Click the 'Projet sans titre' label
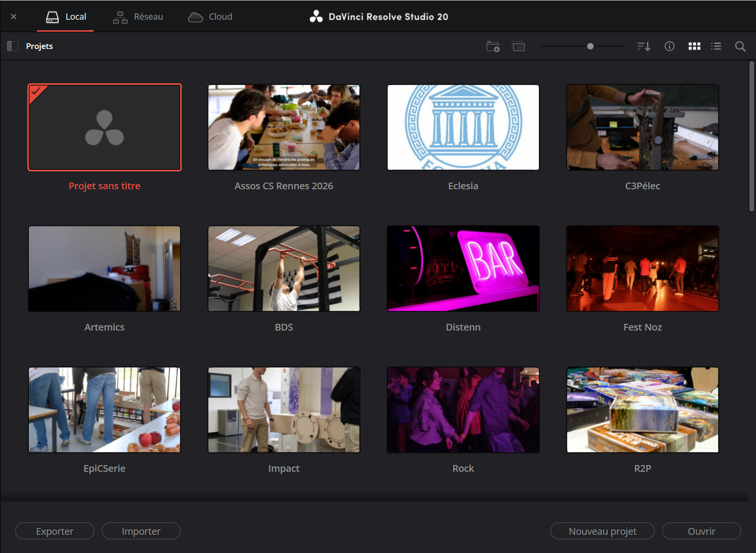 coord(105,186)
